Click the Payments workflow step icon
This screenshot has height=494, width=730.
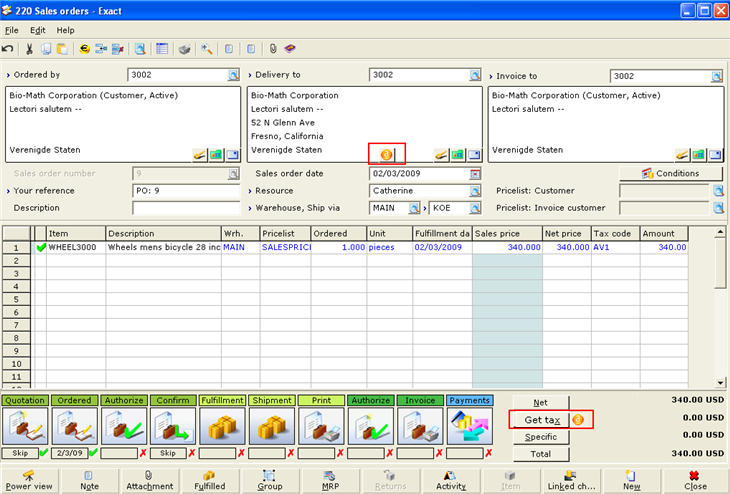pos(470,426)
